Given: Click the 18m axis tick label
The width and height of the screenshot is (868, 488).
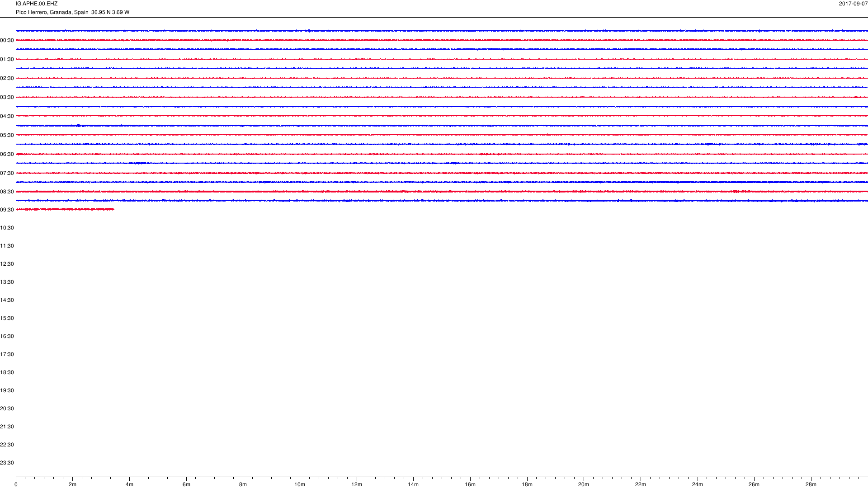Looking at the screenshot, I should (527, 485).
